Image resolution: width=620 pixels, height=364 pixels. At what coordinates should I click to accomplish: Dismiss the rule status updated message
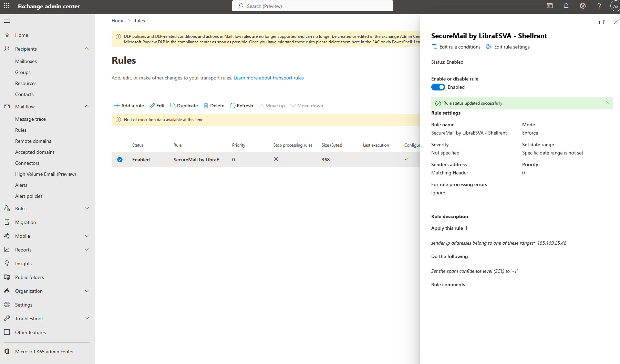click(608, 103)
